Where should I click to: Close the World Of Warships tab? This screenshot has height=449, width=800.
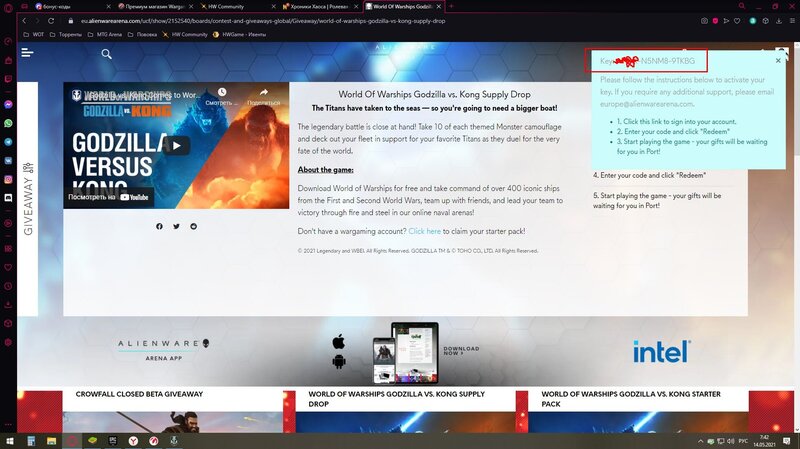[x=438, y=6]
